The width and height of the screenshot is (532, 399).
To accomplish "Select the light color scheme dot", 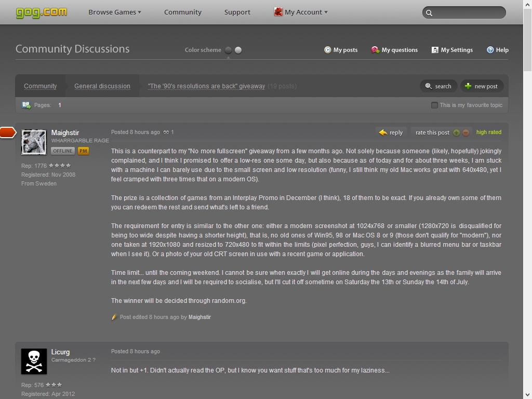I will pyautogui.click(x=238, y=50).
